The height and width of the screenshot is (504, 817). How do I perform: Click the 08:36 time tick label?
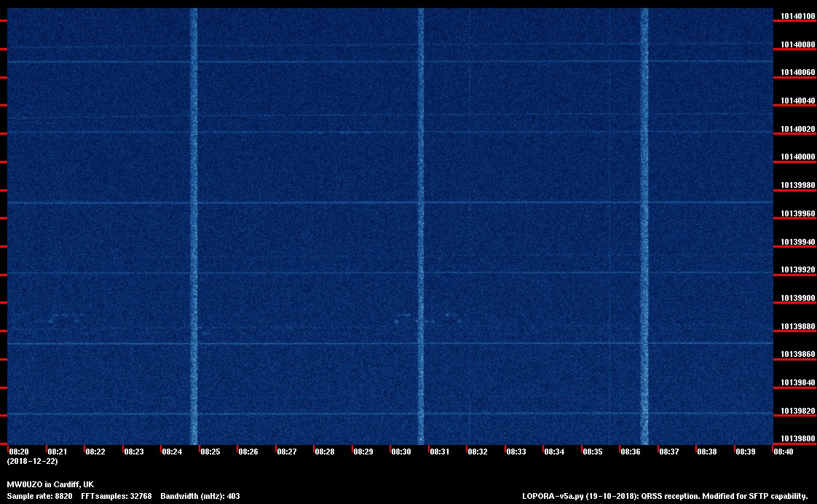631,452
